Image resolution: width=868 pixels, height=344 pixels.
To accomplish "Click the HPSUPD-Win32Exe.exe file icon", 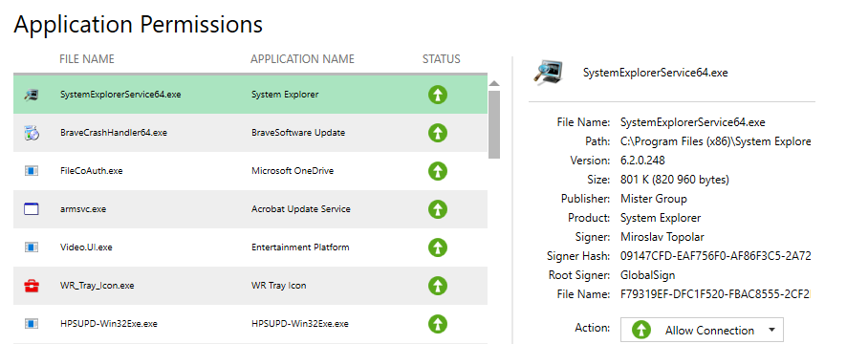I will click(31, 324).
